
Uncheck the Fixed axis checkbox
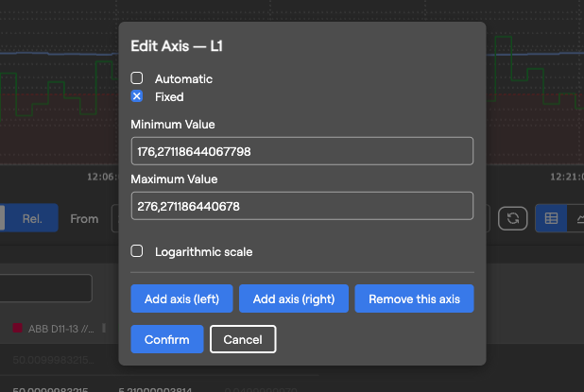[x=137, y=96]
